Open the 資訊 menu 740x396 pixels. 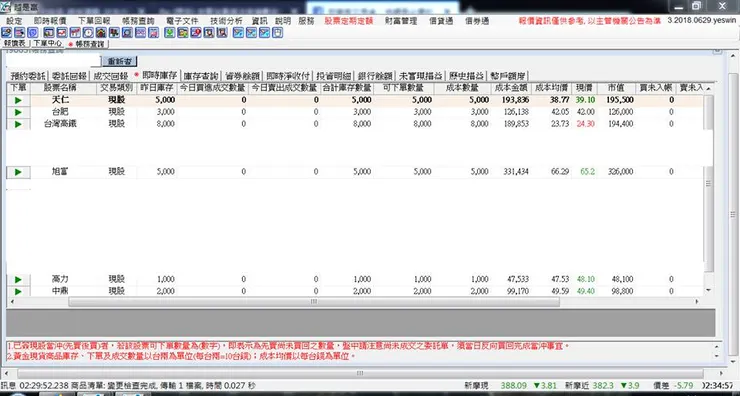click(x=259, y=21)
